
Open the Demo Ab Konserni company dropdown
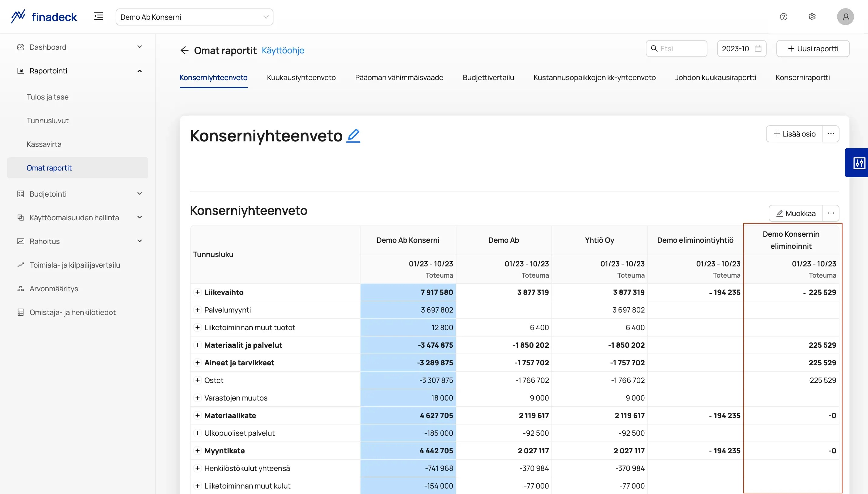[x=194, y=17]
